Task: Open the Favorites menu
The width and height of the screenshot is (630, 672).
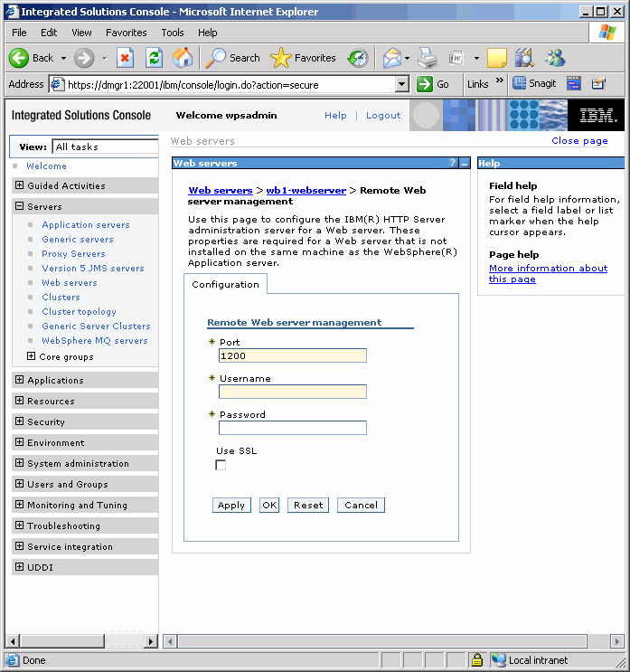Action: coord(126,33)
